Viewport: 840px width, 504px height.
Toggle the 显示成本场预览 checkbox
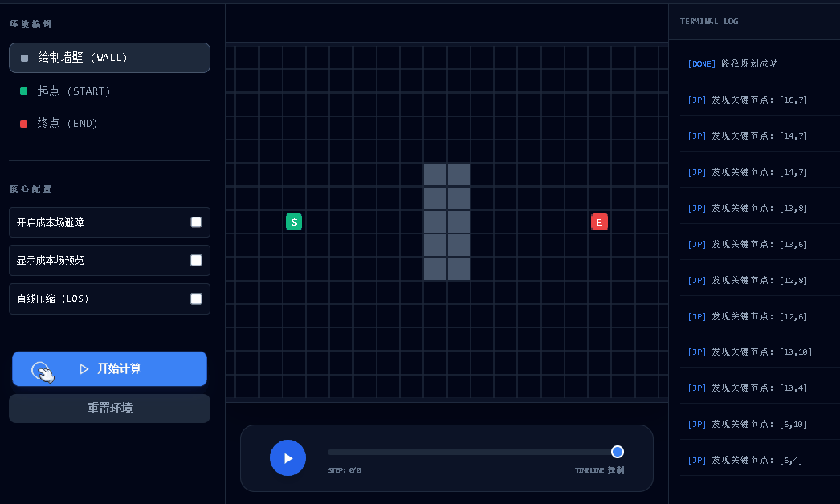(196, 260)
